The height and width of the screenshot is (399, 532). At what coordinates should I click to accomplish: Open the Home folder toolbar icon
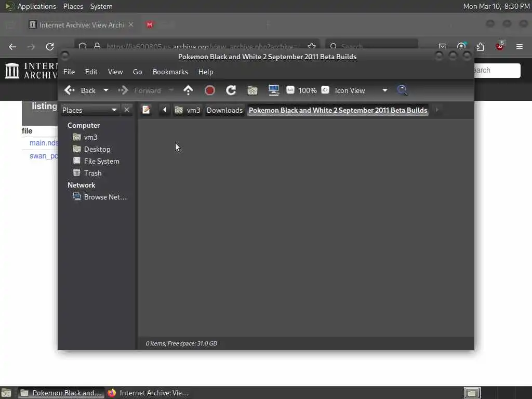pos(252,90)
